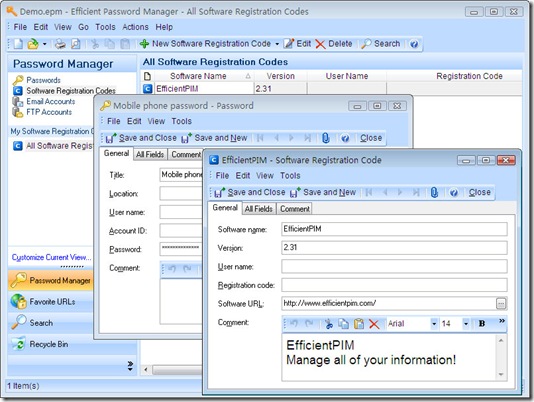The width and height of the screenshot is (534, 402).
Task: Click Comment text area scrollbar down arrow
Action: pyautogui.click(x=501, y=374)
